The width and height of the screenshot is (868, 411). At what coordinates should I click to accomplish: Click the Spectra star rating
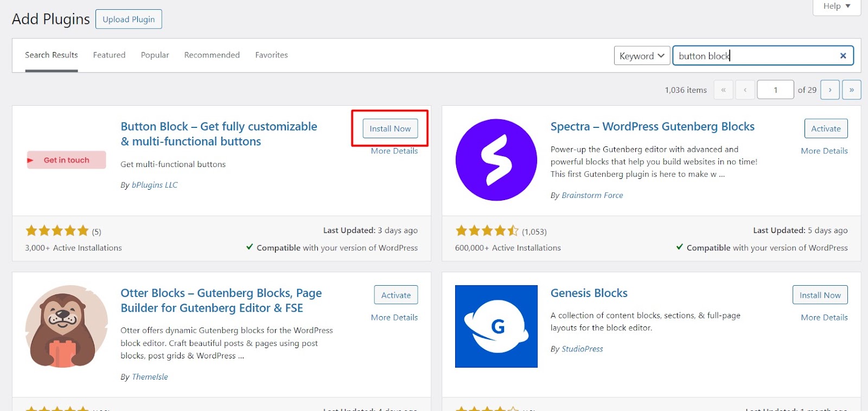pyautogui.click(x=487, y=231)
